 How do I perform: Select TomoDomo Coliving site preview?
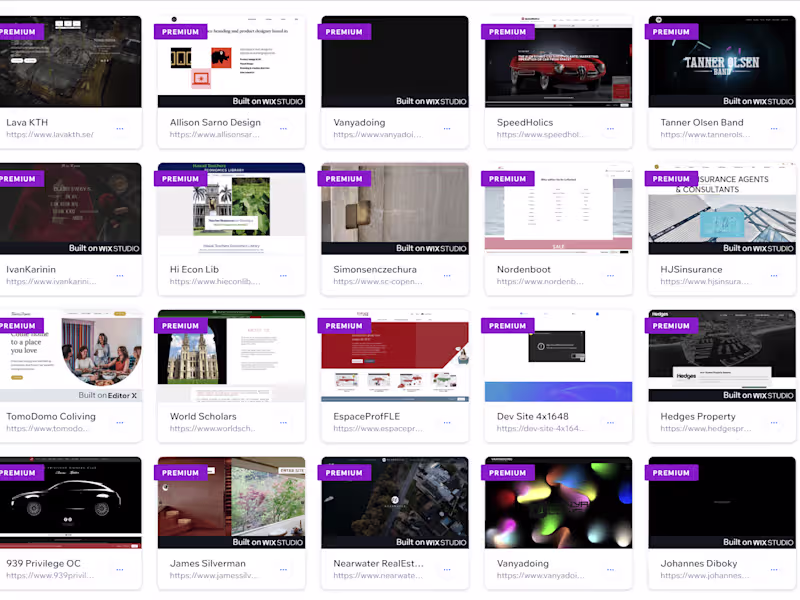point(70,356)
